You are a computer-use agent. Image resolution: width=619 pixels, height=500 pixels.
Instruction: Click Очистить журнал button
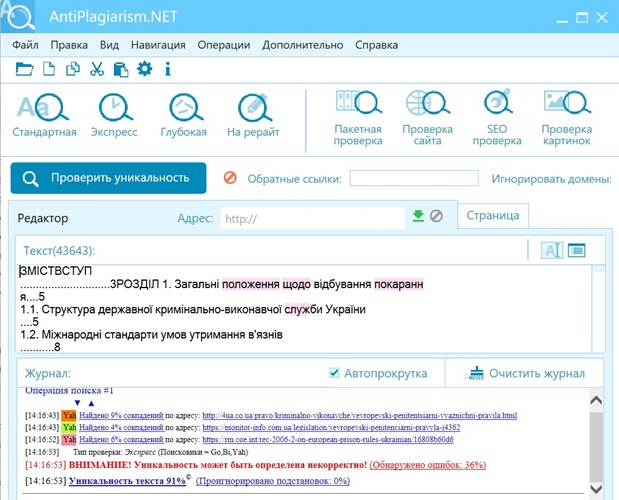click(x=525, y=373)
